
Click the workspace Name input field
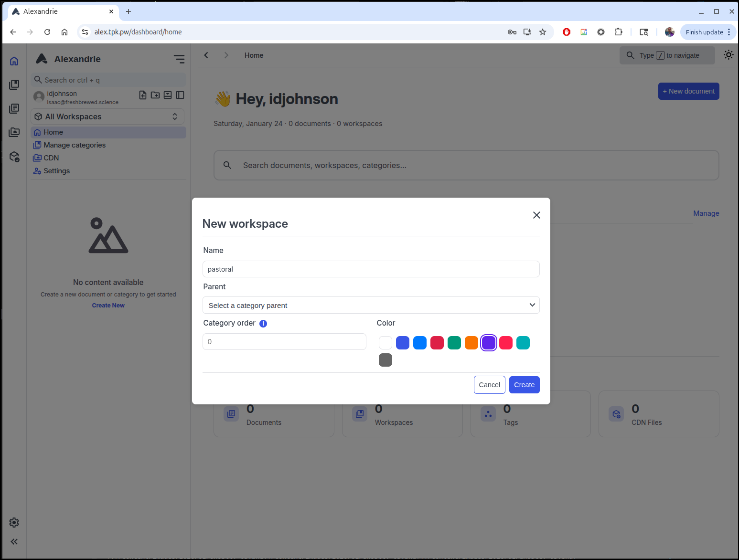coord(371,269)
